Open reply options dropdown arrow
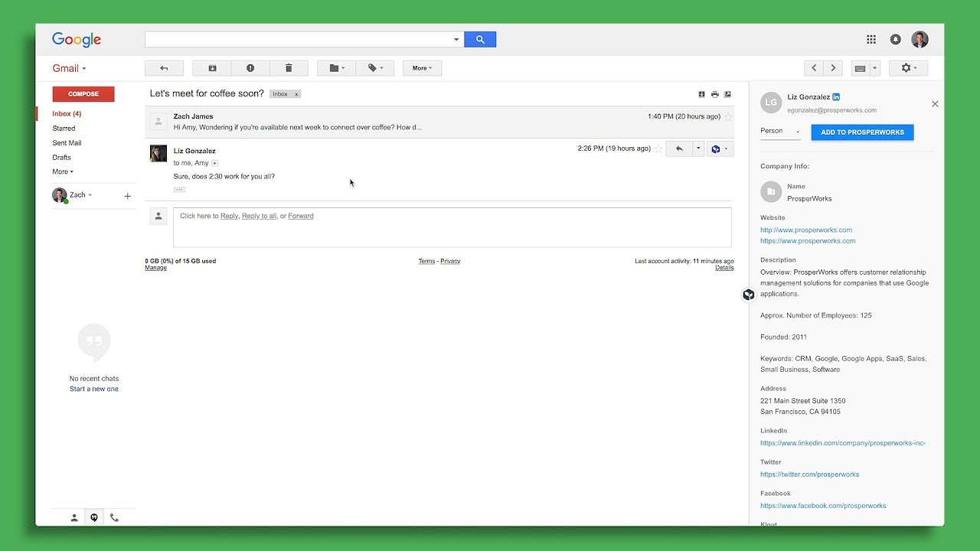Image resolution: width=980 pixels, height=551 pixels. click(x=698, y=148)
